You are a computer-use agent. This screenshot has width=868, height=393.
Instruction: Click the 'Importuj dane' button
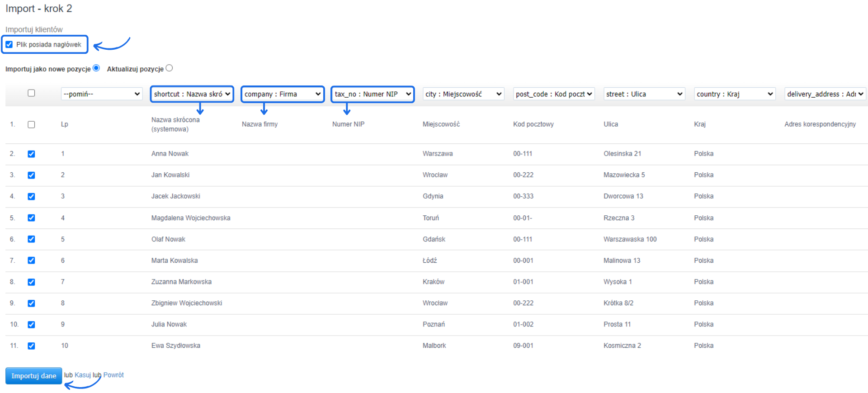coord(33,376)
